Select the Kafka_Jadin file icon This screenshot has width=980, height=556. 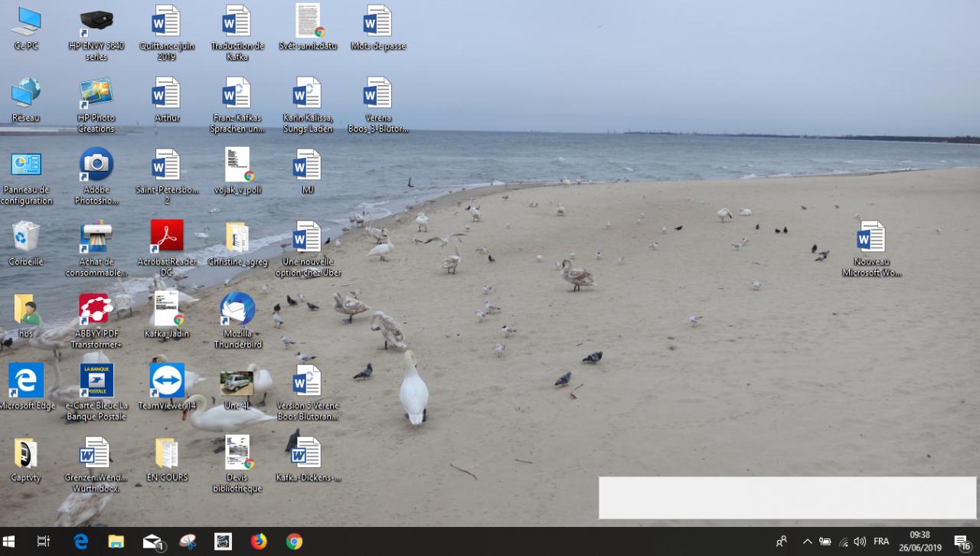tap(167, 316)
